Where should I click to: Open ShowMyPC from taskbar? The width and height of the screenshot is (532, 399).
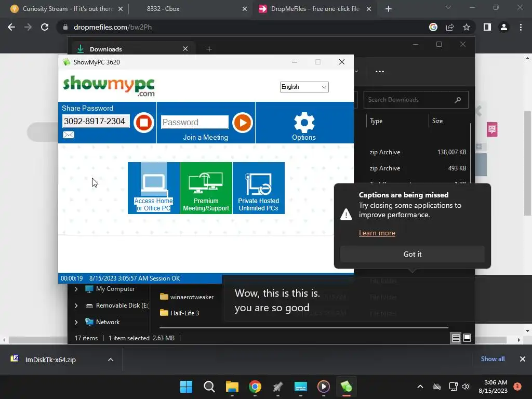pyautogui.click(x=347, y=387)
